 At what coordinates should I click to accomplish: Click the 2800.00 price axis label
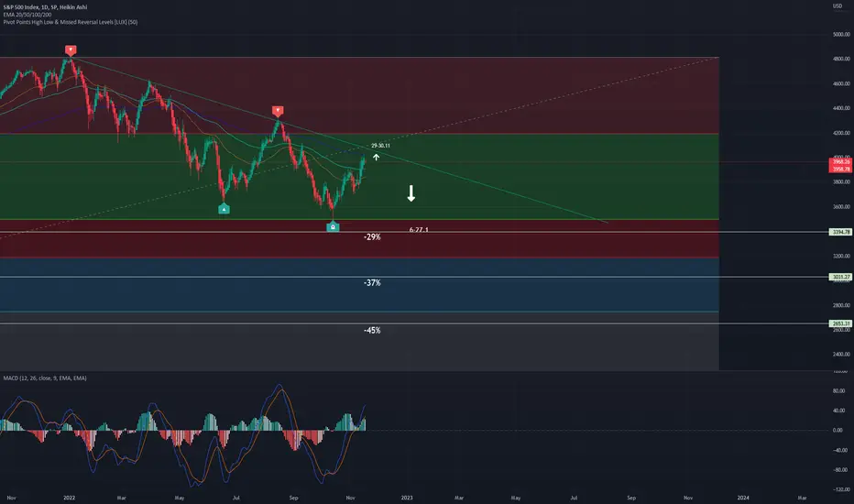pos(841,306)
